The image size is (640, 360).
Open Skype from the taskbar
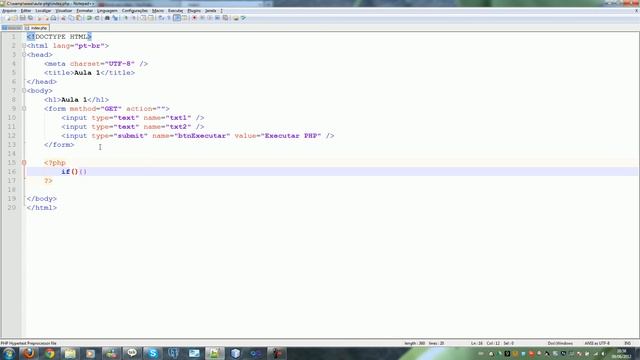pyautogui.click(x=153, y=353)
